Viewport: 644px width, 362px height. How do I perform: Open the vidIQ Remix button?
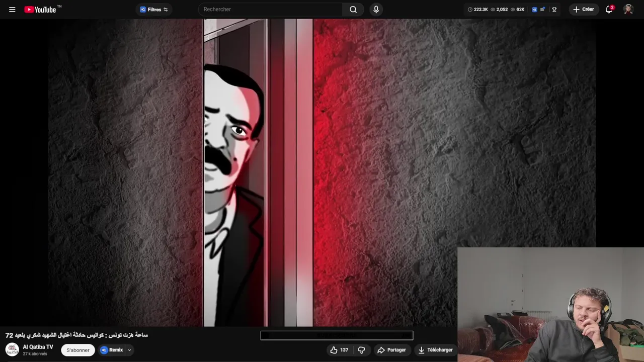[112, 350]
